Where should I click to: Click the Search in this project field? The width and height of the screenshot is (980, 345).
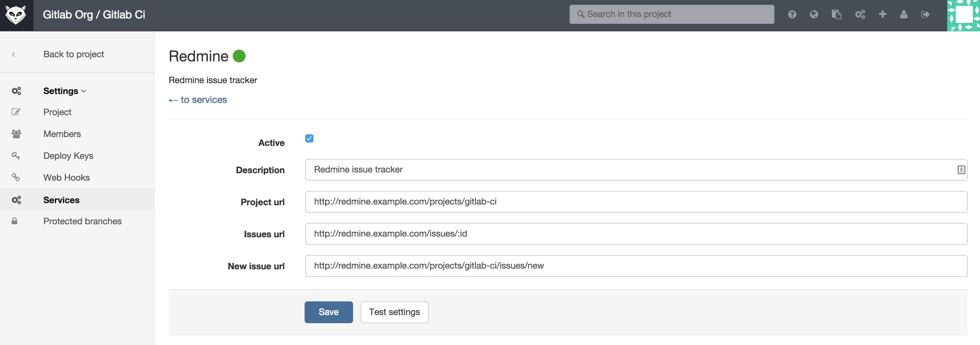click(x=671, y=14)
